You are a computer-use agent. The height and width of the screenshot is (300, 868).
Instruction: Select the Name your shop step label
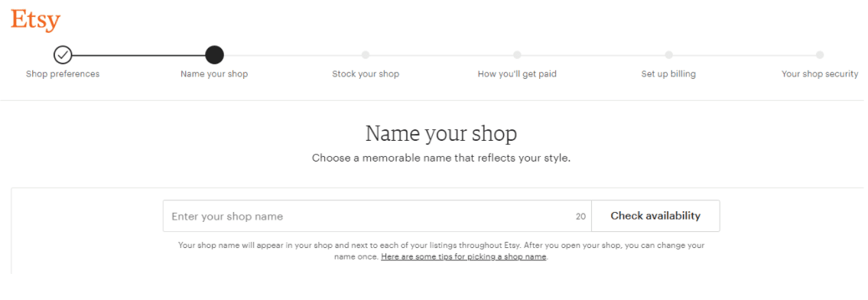click(x=214, y=74)
